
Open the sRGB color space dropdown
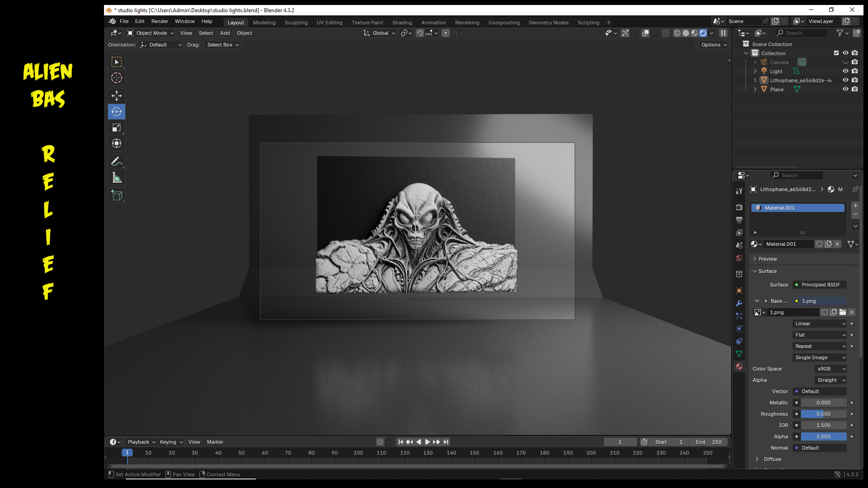pos(830,369)
